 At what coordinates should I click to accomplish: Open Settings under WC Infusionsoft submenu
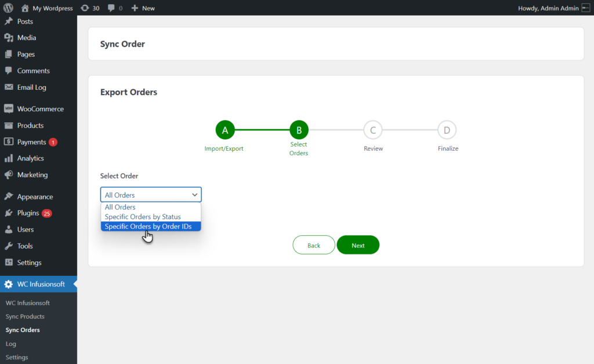pyautogui.click(x=17, y=357)
